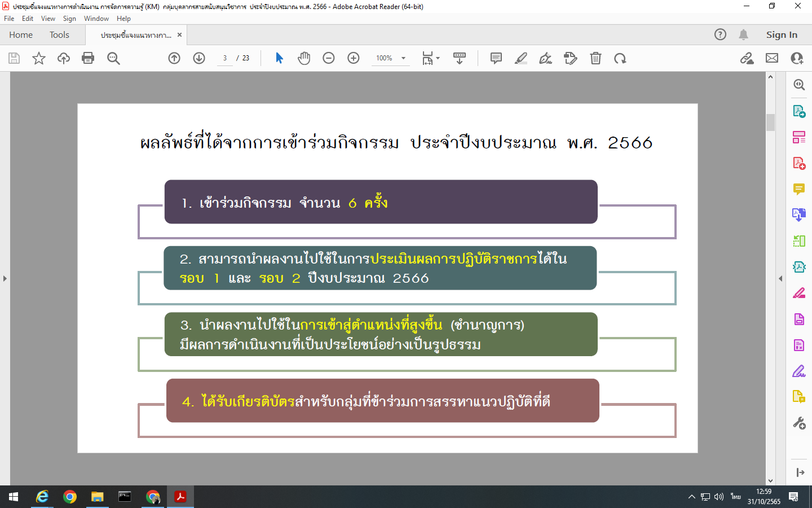The width and height of the screenshot is (812, 508).
Task: Select the Hand pan tool
Action: click(x=304, y=58)
